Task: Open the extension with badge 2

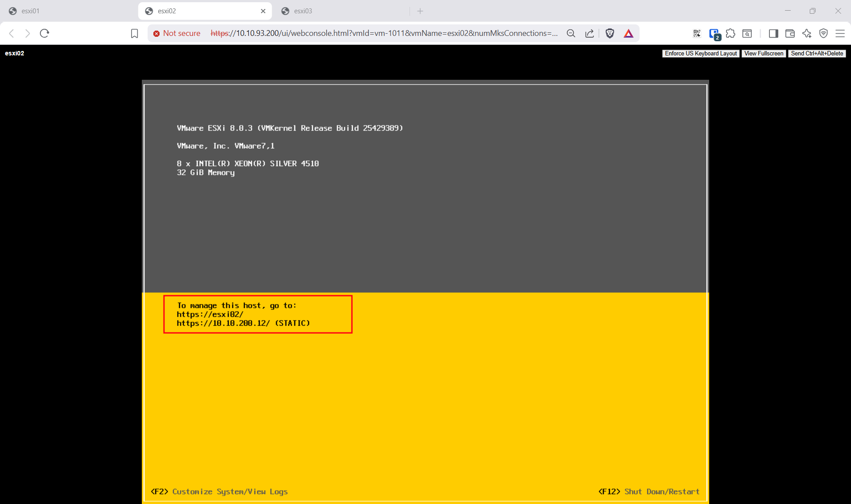Action: (714, 34)
